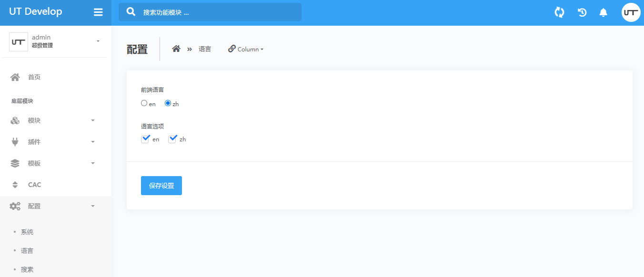This screenshot has width=644, height=277.
Task: Click the hamburger menu icon
Action: pos(98,12)
